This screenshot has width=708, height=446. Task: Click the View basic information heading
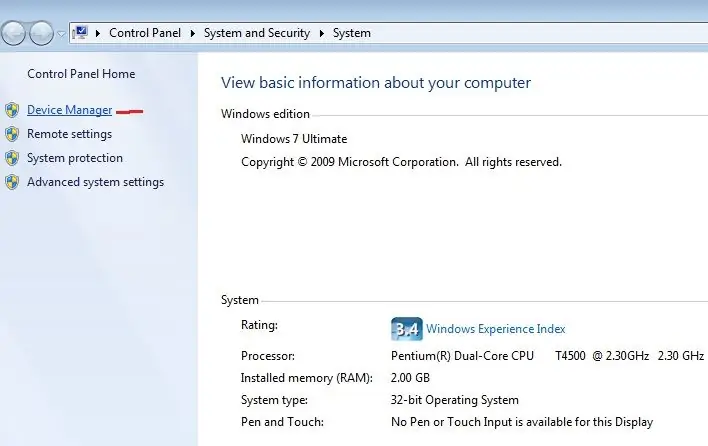[376, 83]
